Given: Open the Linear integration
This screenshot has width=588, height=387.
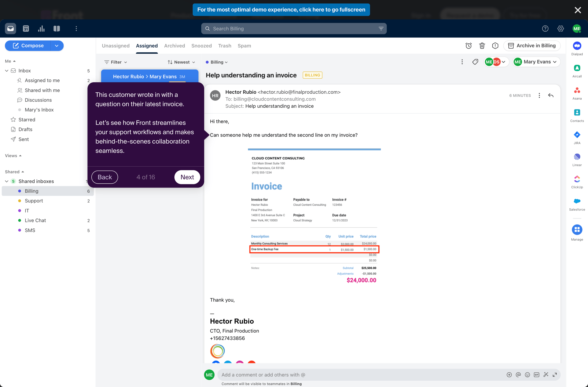Looking at the screenshot, I should coord(577,160).
